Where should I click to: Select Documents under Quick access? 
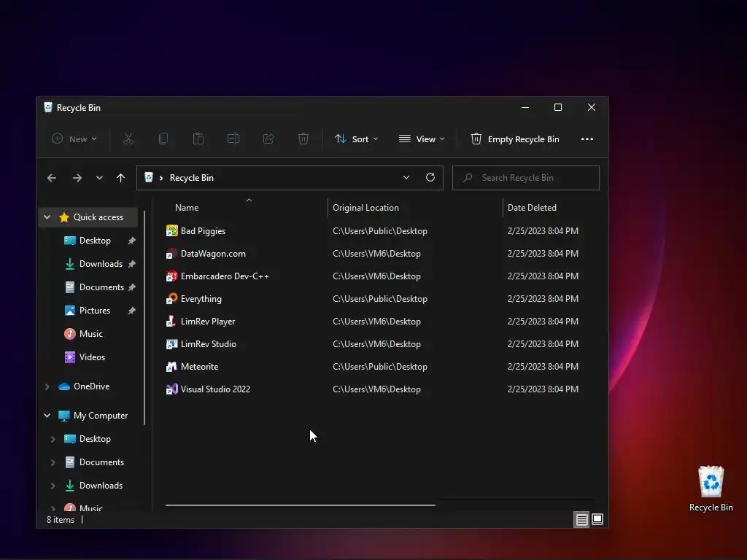[x=101, y=287]
